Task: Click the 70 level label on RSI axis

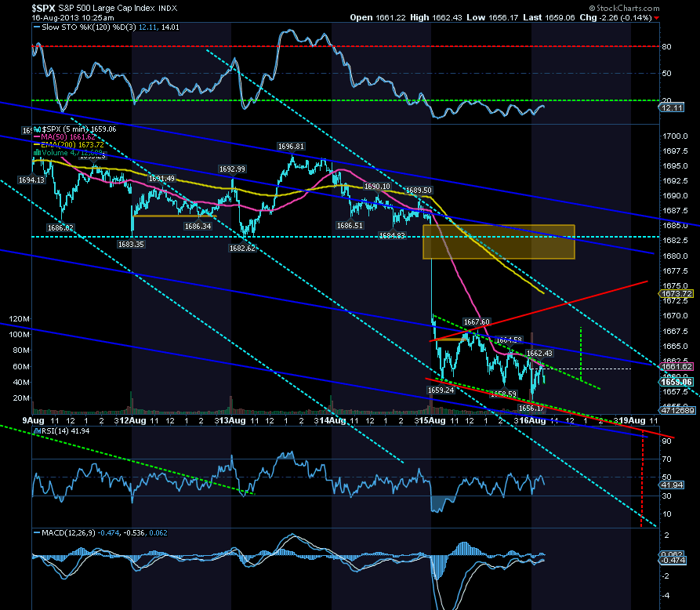Action: pyautogui.click(x=666, y=459)
